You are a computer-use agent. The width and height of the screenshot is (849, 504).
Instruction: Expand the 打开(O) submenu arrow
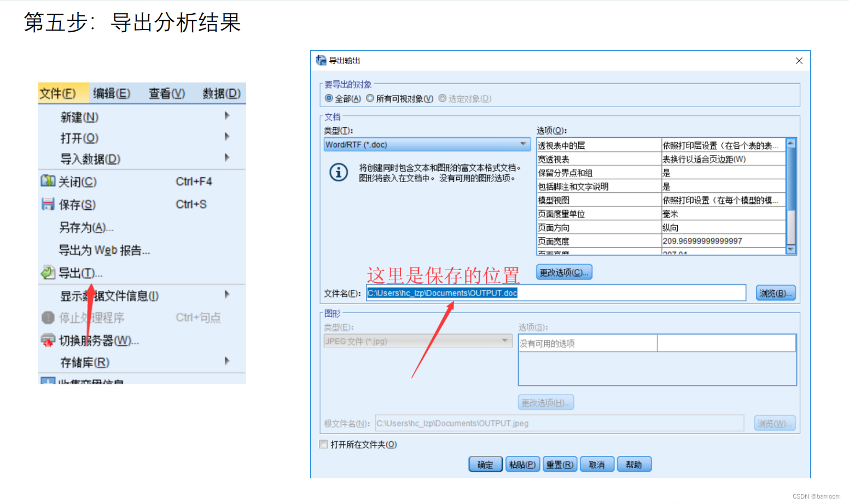(227, 137)
